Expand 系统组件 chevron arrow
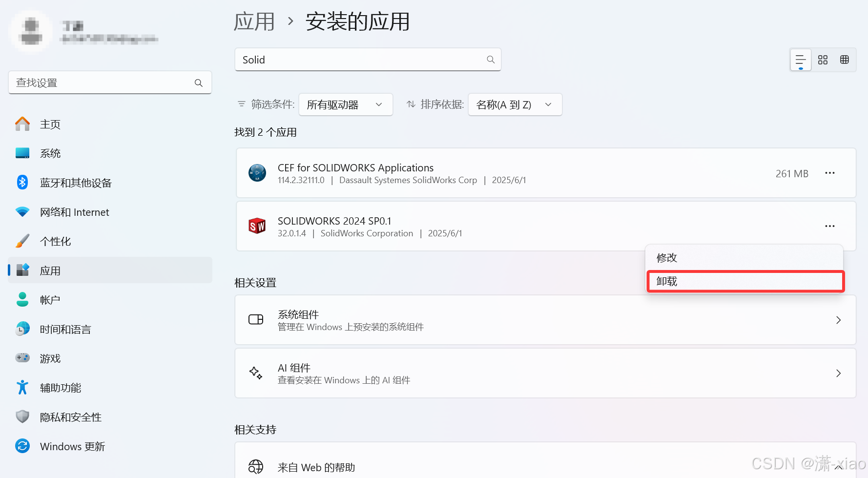This screenshot has height=478, width=868. point(838,320)
